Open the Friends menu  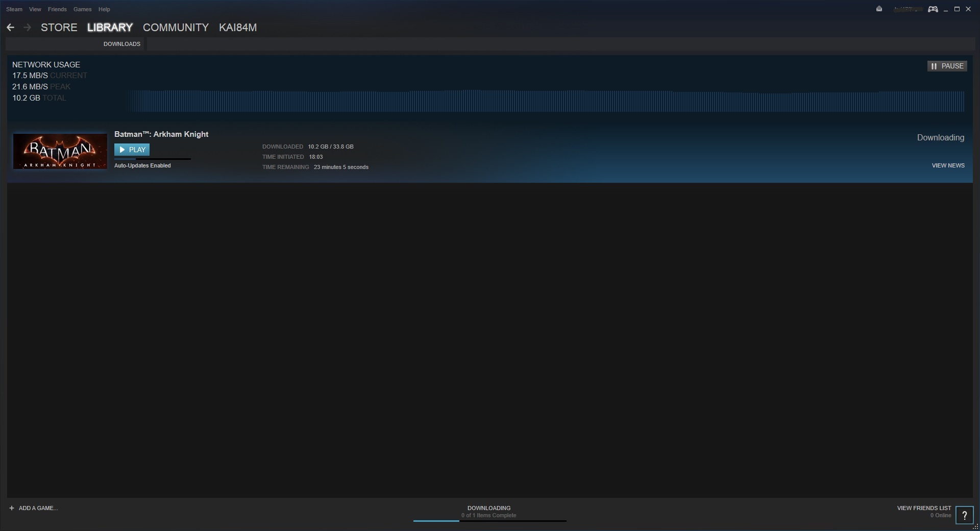click(57, 9)
